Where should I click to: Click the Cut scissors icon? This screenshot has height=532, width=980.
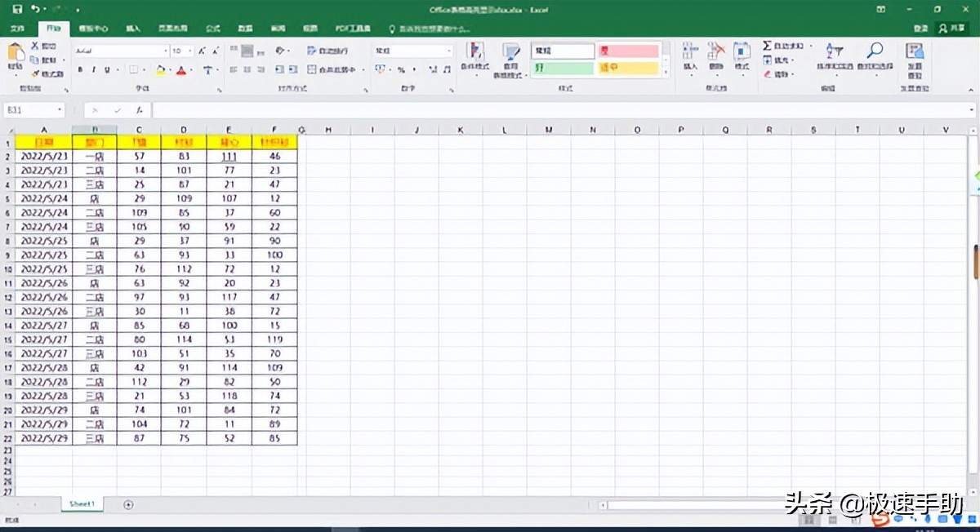tap(36, 47)
